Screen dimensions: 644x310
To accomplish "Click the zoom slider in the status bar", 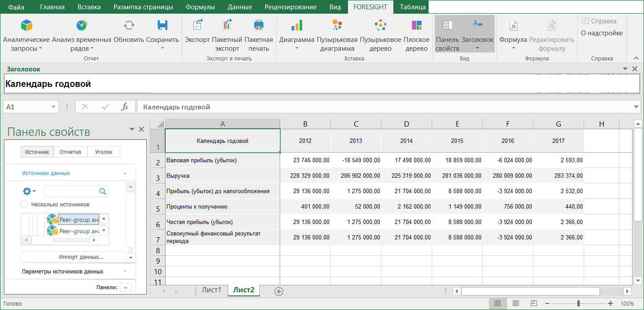I will coord(578,303).
